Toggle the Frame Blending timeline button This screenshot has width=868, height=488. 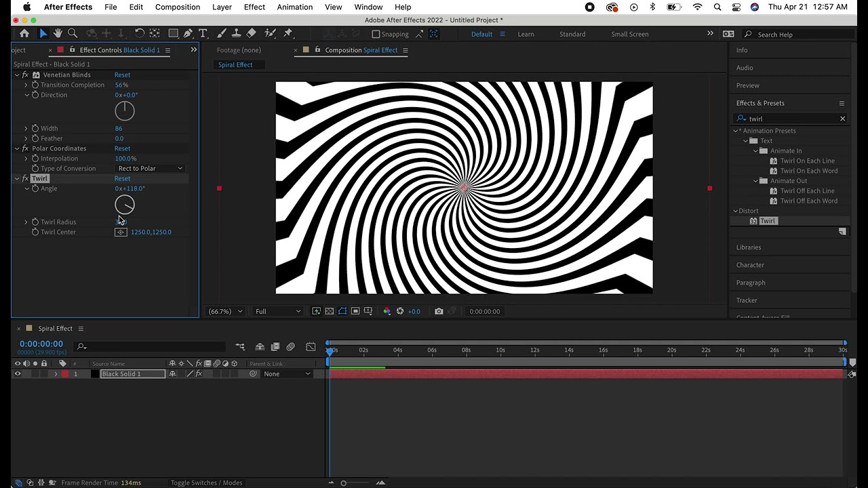coord(275,346)
